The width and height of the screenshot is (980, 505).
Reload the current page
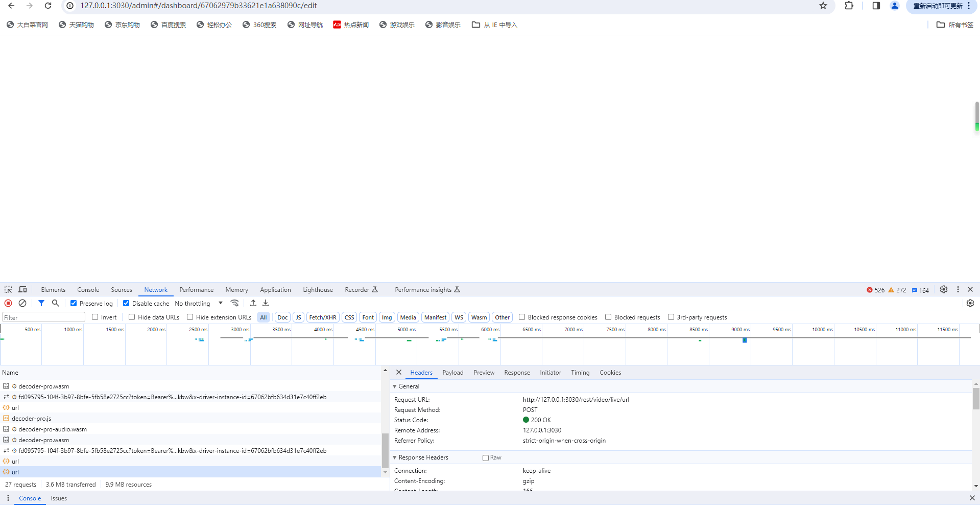point(48,6)
